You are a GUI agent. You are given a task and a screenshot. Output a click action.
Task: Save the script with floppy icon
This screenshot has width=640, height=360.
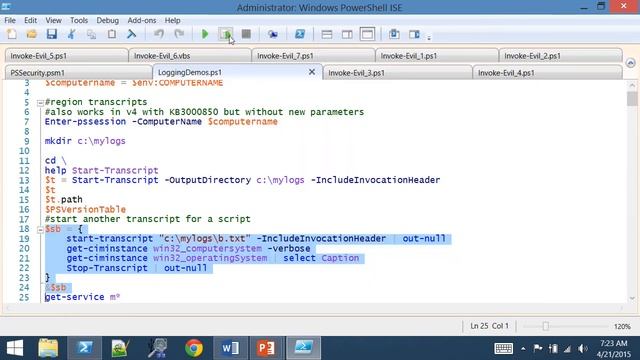(51, 34)
